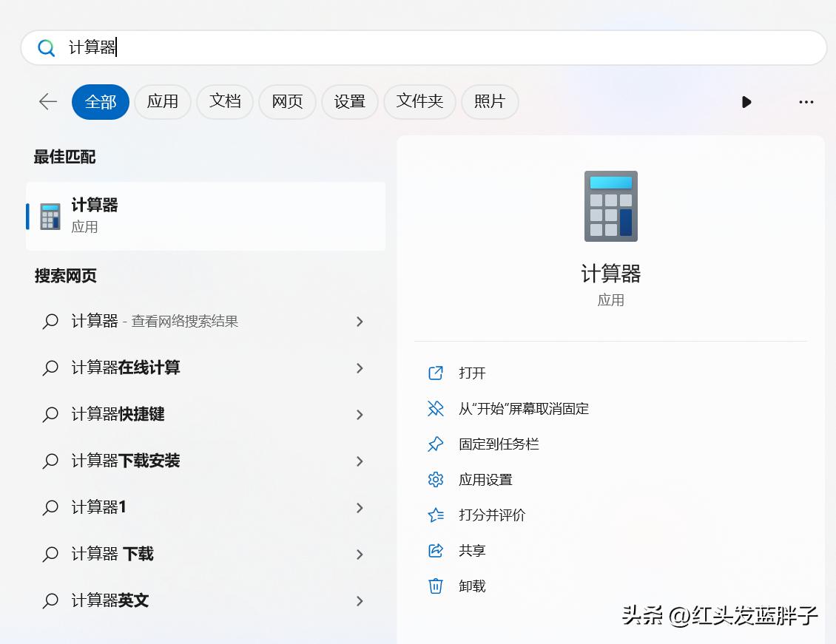
Task: Click the pin-to-taskbar icon
Action: 436,444
